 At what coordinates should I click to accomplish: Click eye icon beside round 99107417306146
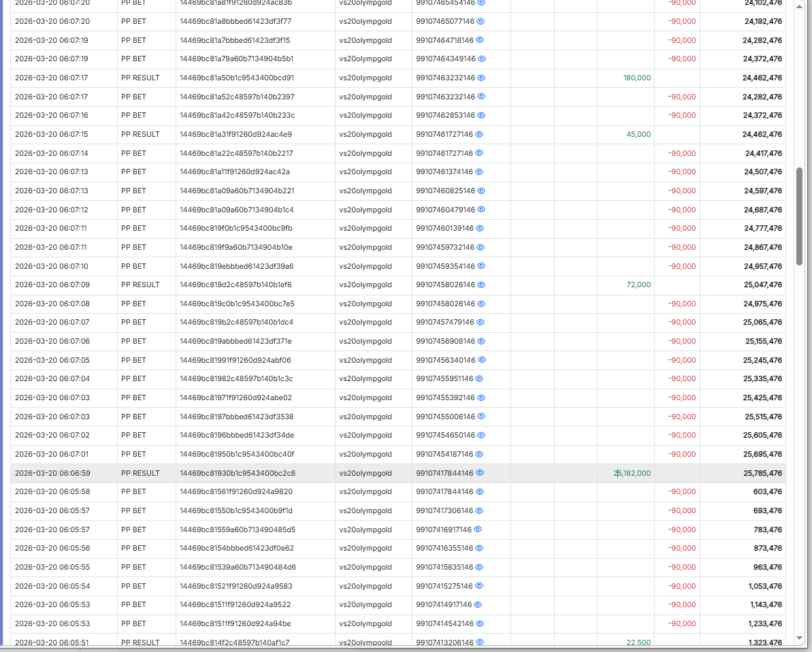479,510
